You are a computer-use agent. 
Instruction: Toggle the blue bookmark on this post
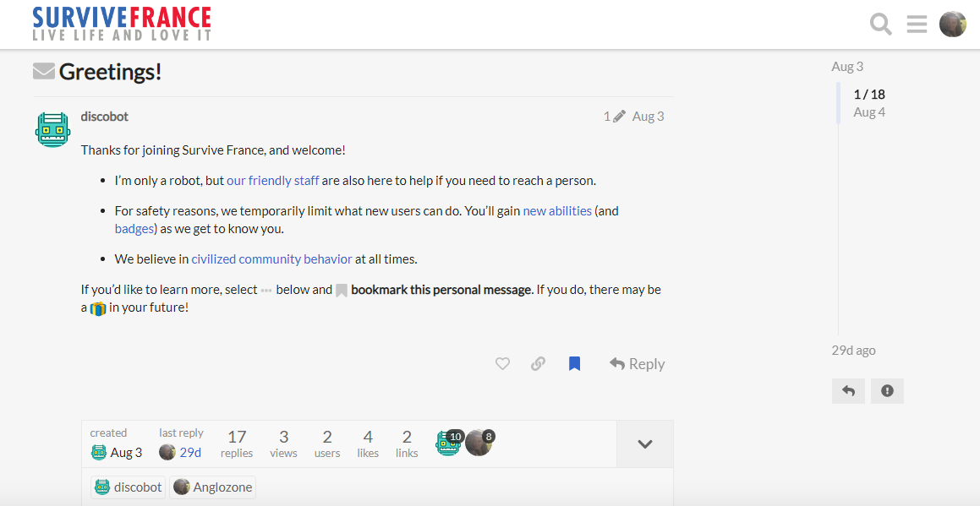pos(574,364)
